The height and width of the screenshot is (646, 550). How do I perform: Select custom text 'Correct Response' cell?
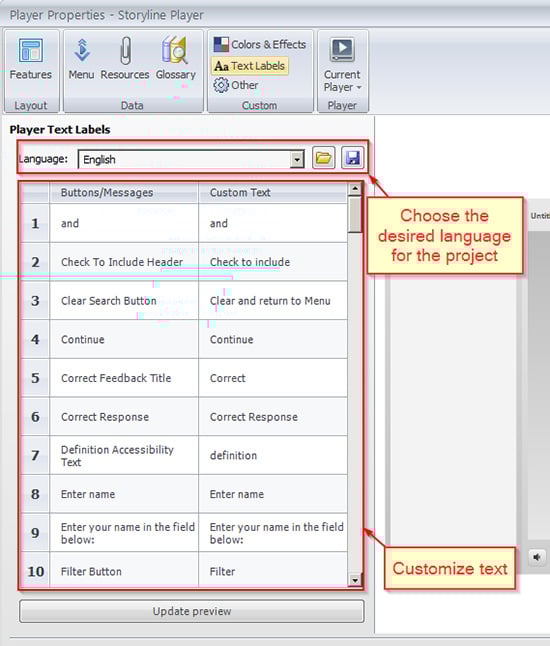point(273,417)
